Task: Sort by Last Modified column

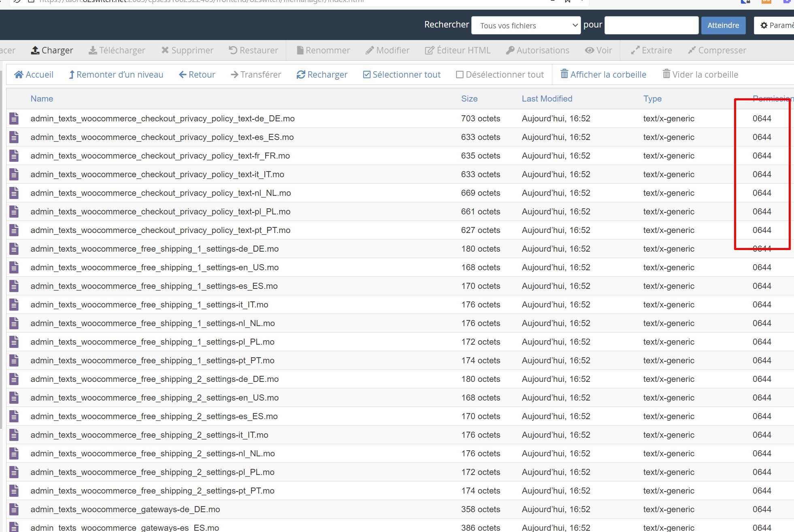Action: tap(547, 99)
